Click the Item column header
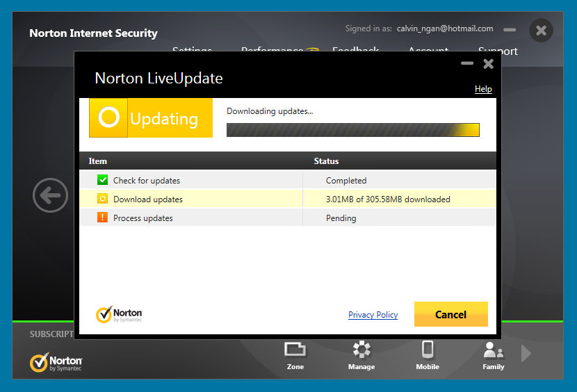Viewport: 577px width, 392px height. [x=97, y=161]
